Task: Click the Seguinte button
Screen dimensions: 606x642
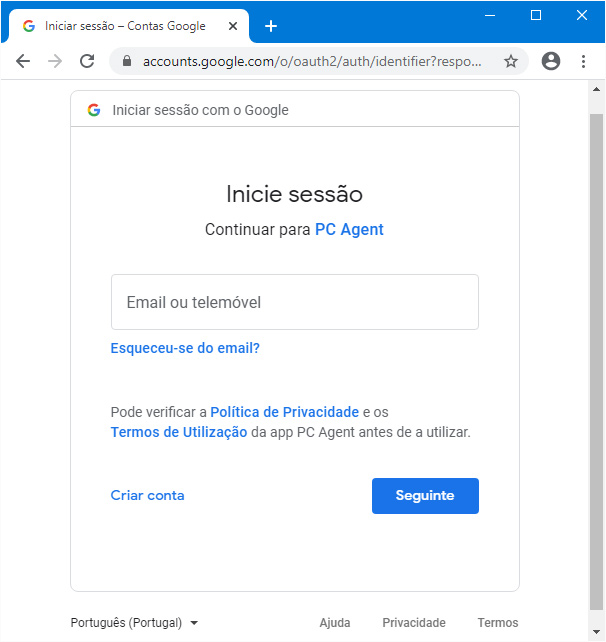Action: click(425, 495)
